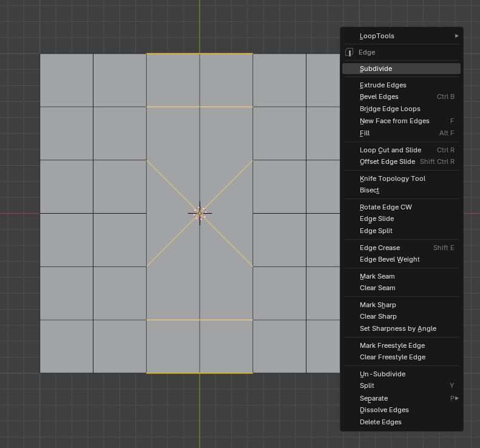Choose Bisect entry
The height and width of the screenshot is (448, 480).
(401, 190)
